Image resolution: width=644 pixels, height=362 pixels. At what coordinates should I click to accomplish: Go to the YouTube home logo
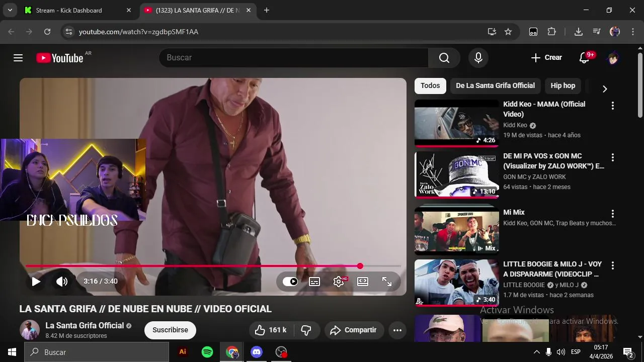(x=59, y=58)
